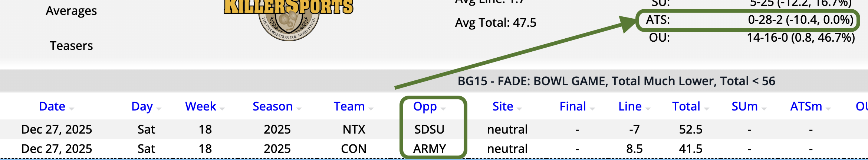The width and height of the screenshot is (868, 160).
Task: Sort by the Total column header
Action: [x=686, y=106]
